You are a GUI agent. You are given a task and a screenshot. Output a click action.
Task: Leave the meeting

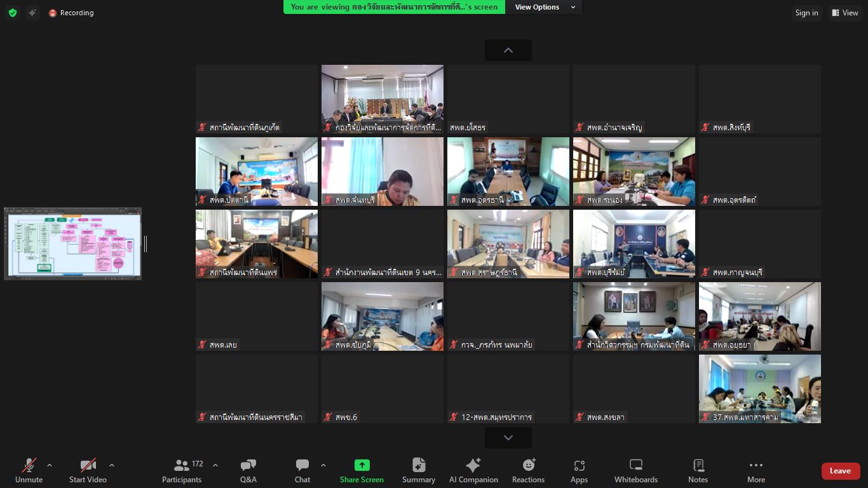[840, 471]
